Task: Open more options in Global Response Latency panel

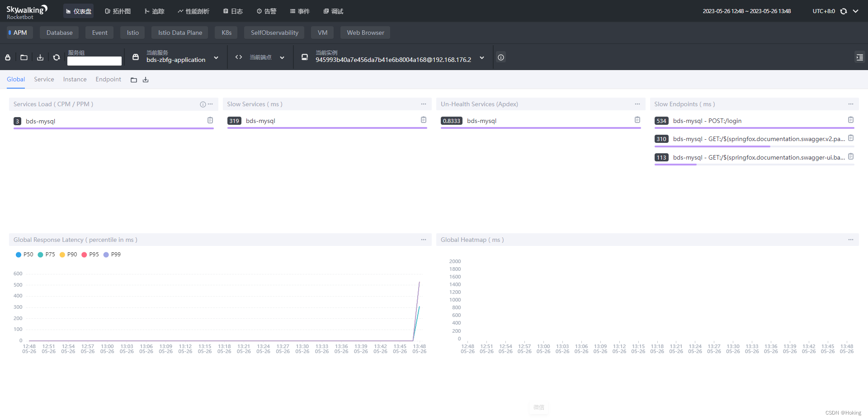Action: pos(424,240)
